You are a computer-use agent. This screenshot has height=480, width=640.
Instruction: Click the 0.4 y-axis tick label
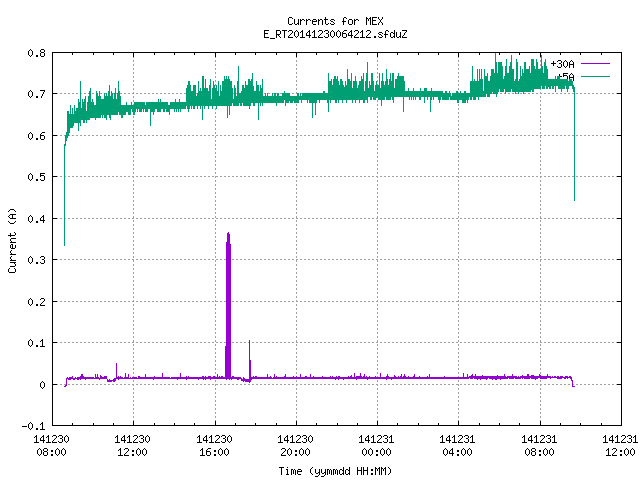(x=37, y=219)
